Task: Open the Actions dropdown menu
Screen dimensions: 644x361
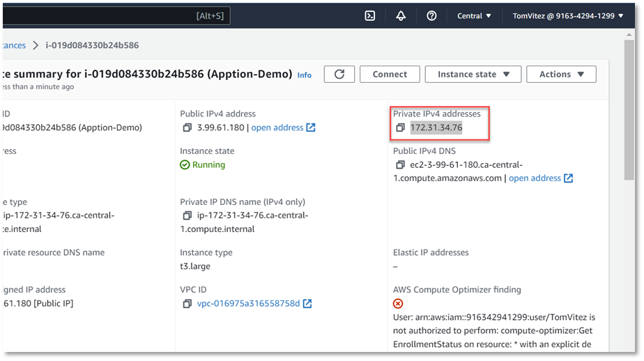Action: point(561,75)
